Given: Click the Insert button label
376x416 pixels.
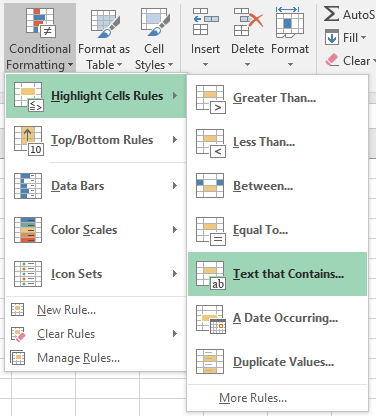Looking at the screenshot, I should tap(205, 49).
